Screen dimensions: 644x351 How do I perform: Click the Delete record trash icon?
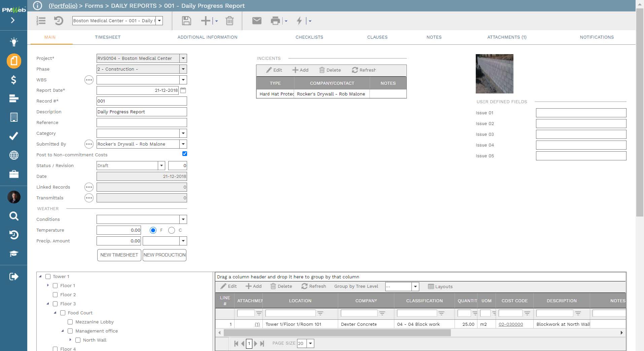229,21
